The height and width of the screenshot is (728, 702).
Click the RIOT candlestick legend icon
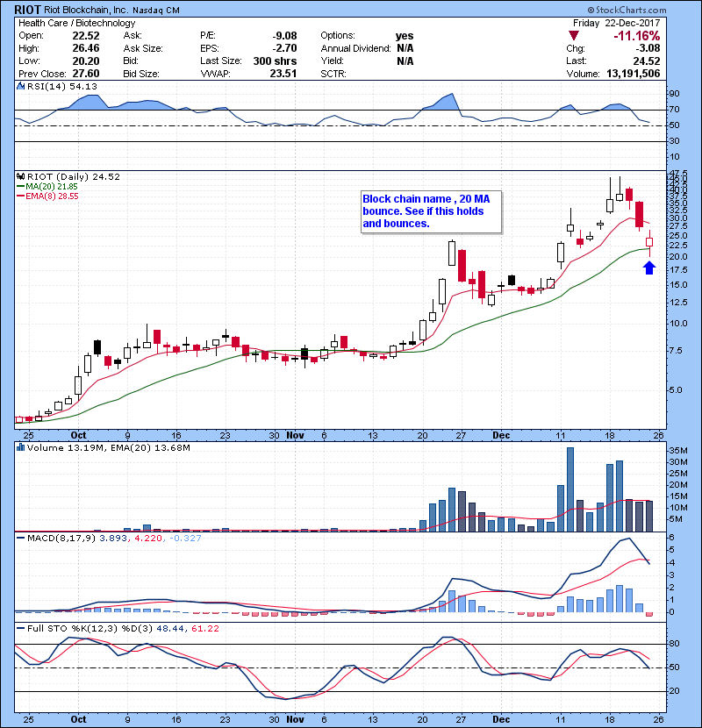(x=20, y=177)
